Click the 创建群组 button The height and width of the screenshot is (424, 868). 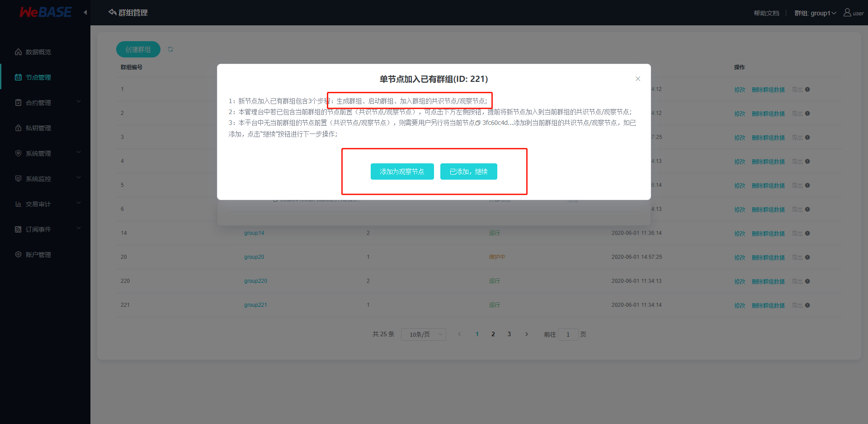tap(138, 49)
